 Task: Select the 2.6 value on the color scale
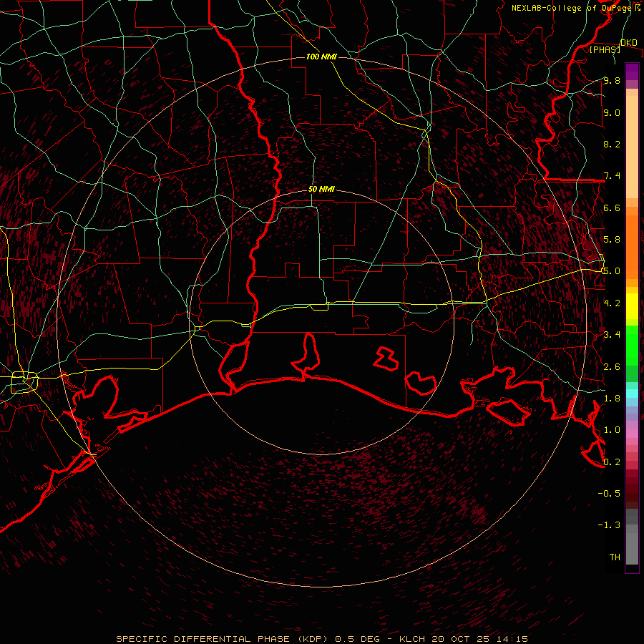click(x=612, y=367)
